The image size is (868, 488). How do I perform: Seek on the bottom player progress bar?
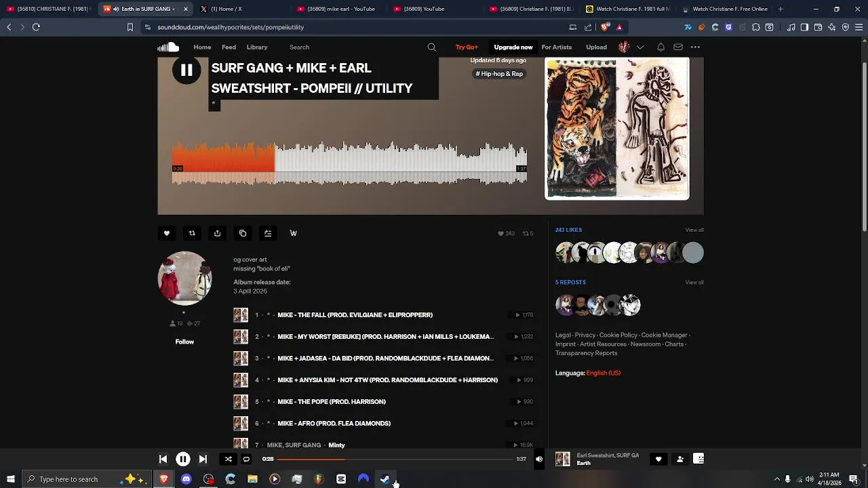[x=395, y=459]
